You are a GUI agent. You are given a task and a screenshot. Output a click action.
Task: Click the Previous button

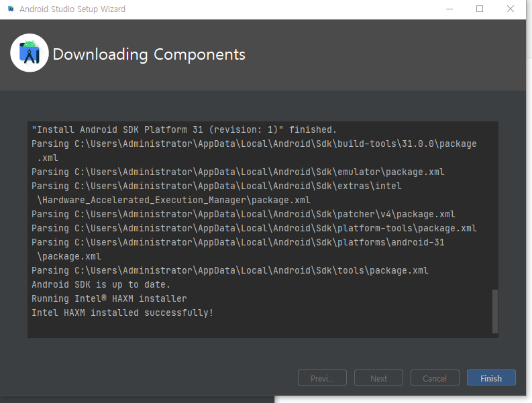pyautogui.click(x=322, y=378)
